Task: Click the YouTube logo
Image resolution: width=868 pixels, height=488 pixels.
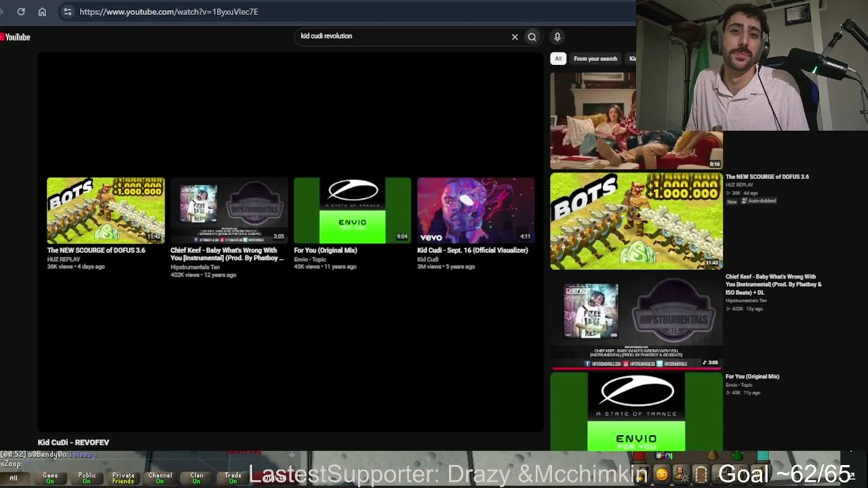Action: [16, 37]
